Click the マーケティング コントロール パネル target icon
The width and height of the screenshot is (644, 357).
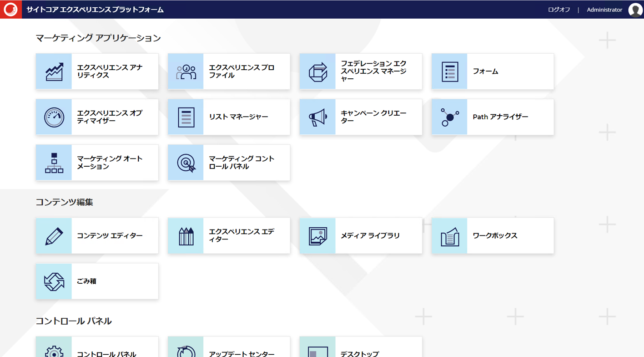pyautogui.click(x=186, y=163)
